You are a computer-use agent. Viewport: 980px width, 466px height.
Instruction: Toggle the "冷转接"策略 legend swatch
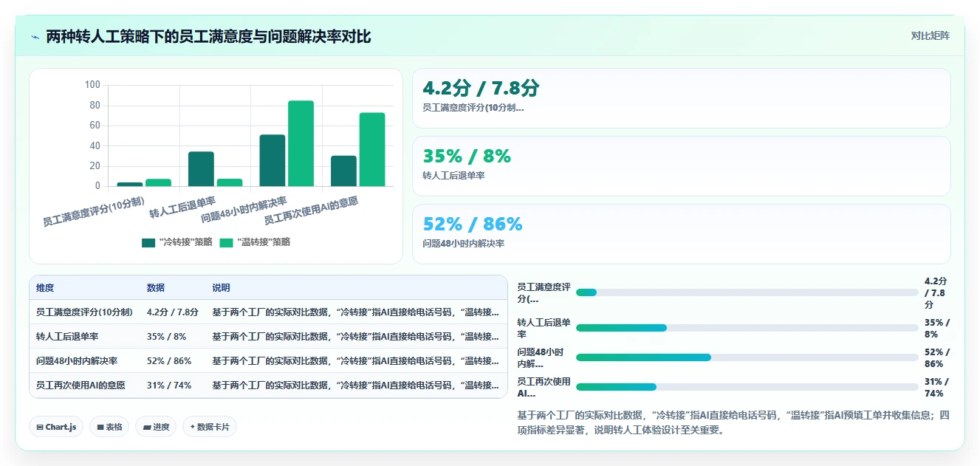point(148,242)
